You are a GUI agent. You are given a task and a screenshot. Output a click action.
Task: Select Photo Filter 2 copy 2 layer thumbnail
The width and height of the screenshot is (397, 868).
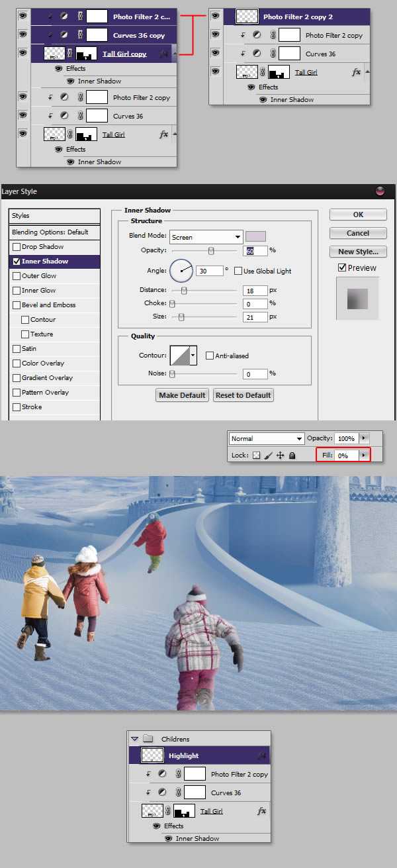[x=247, y=17]
